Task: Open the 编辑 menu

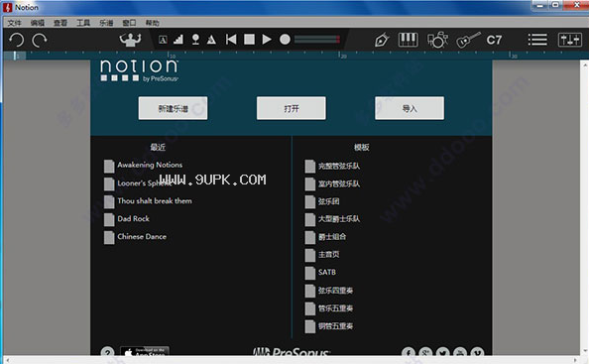Action: click(38, 23)
